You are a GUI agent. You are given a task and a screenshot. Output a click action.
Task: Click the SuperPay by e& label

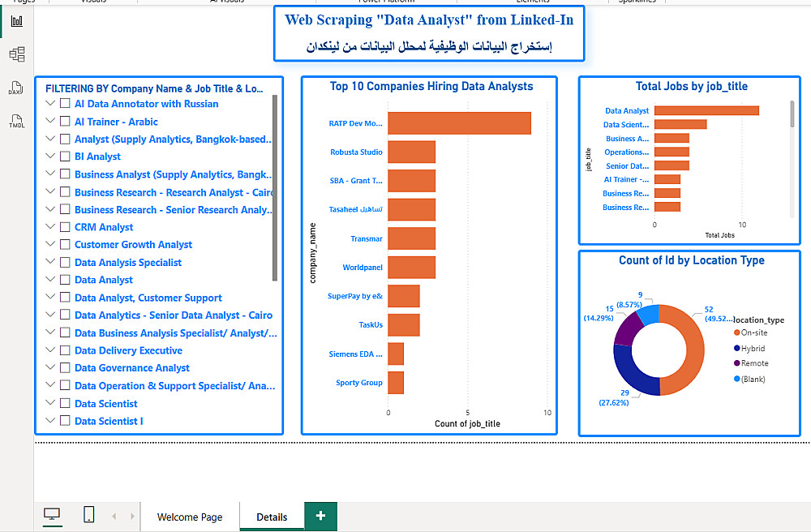coord(355,296)
